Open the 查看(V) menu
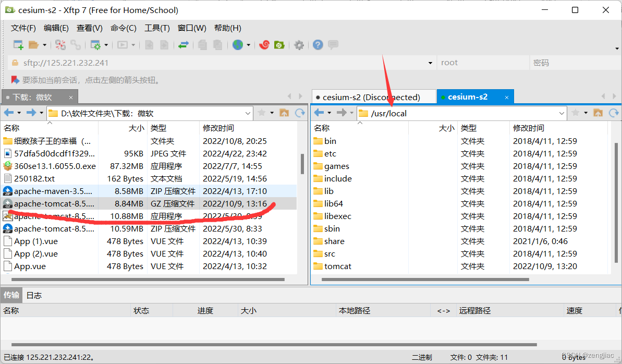Viewport: 622px width, 364px height. [89, 28]
